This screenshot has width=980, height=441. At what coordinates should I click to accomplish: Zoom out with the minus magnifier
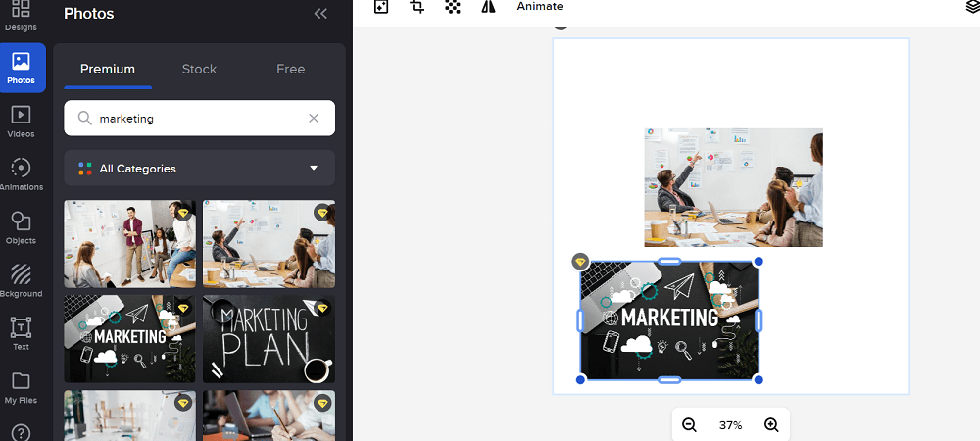689,425
